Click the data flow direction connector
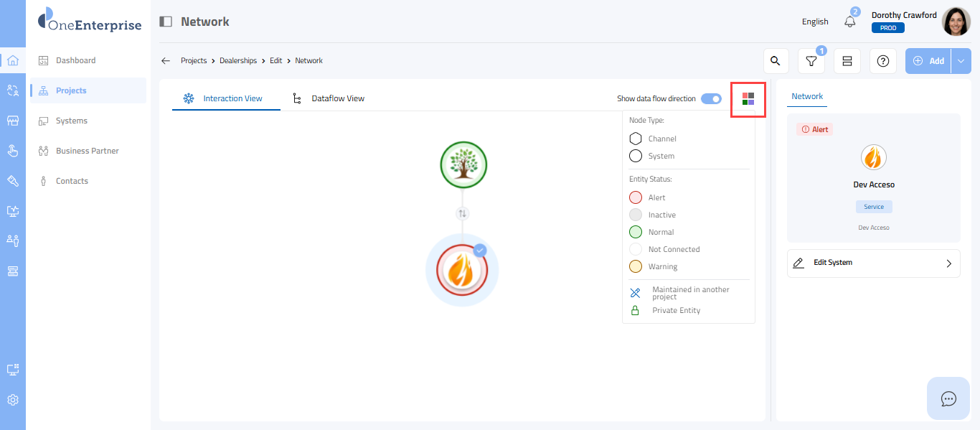 pos(463,213)
